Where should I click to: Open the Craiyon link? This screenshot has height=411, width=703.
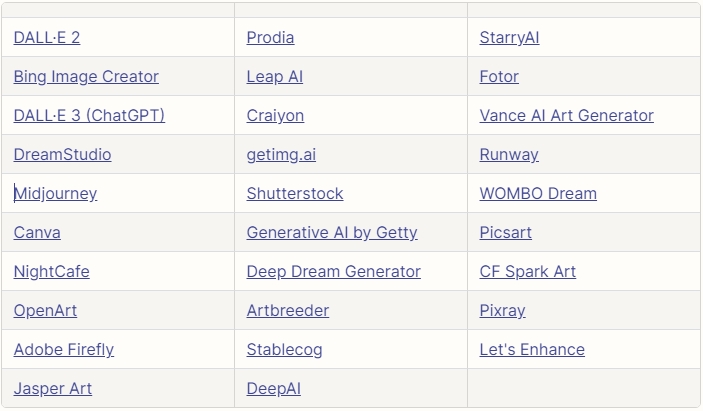tap(275, 116)
